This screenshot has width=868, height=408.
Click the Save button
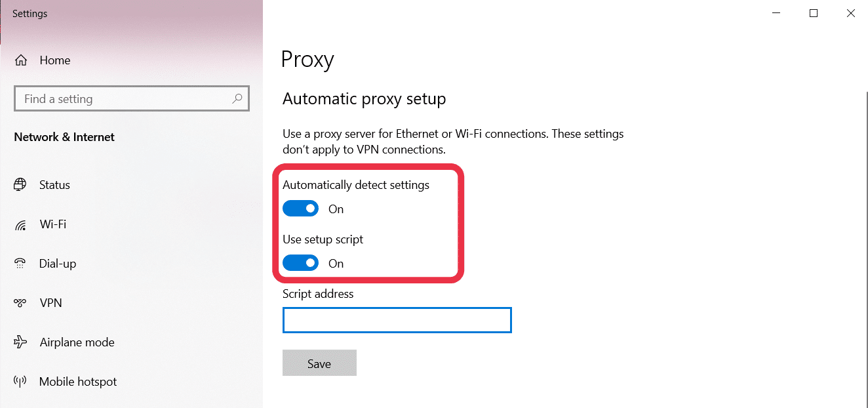[319, 363]
